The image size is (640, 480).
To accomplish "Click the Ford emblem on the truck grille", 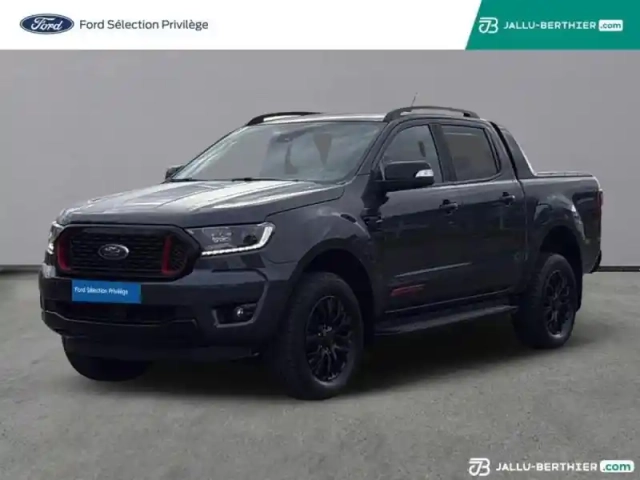I will click(x=113, y=251).
